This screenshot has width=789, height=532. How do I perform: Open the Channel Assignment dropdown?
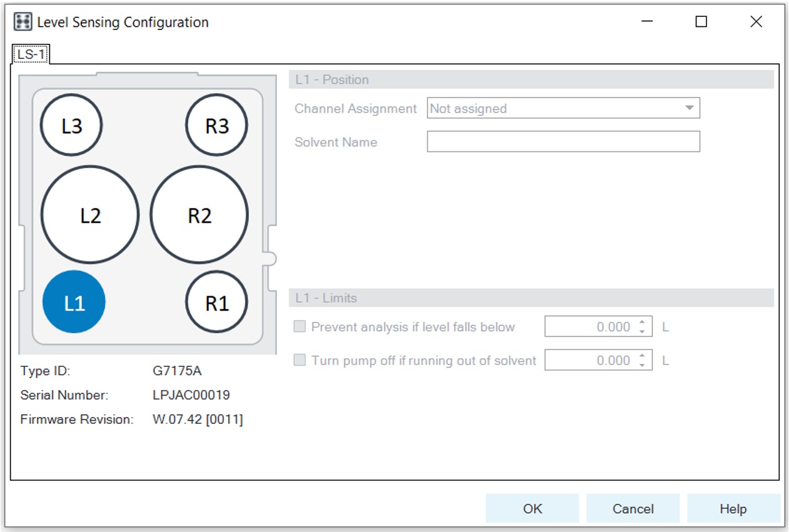click(690, 108)
